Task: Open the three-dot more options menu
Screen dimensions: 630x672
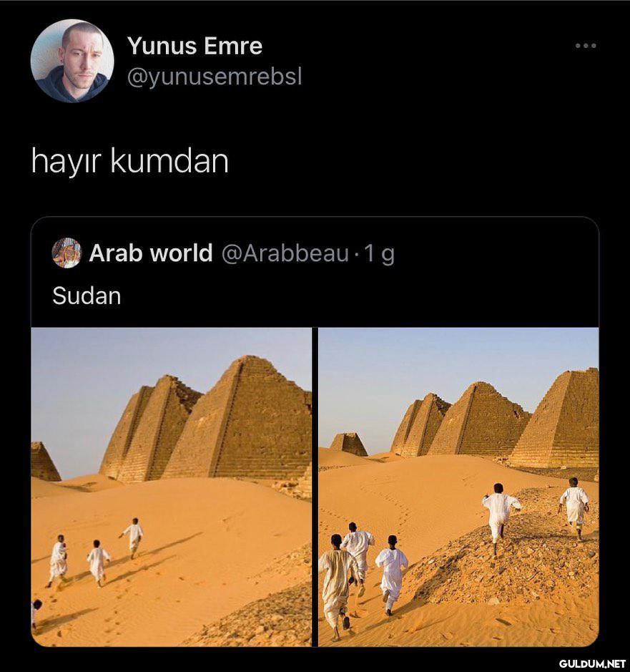Action: [586, 46]
